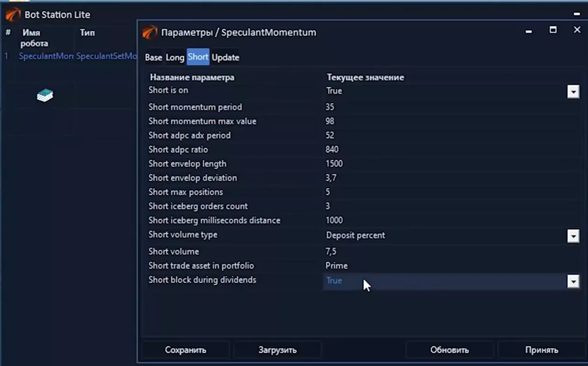Image resolution: width=588 pixels, height=366 pixels.
Task: Click the Short momentum max value label
Action: coord(202,121)
